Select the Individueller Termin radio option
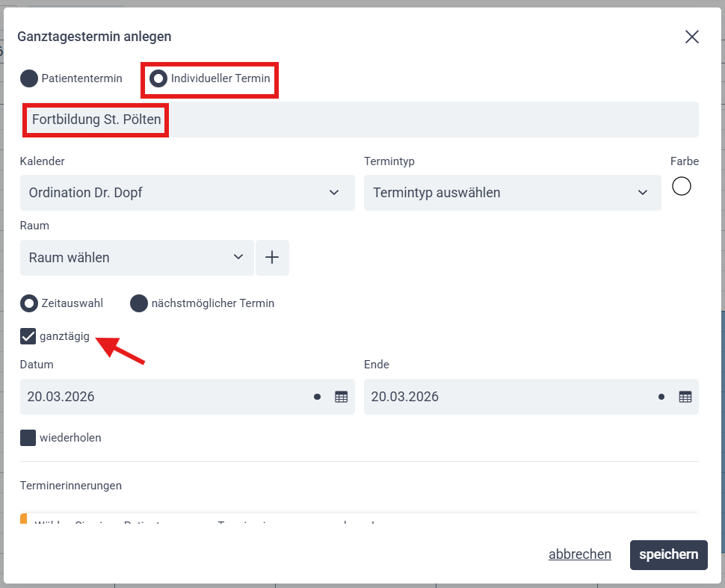The image size is (725, 588). [x=158, y=78]
